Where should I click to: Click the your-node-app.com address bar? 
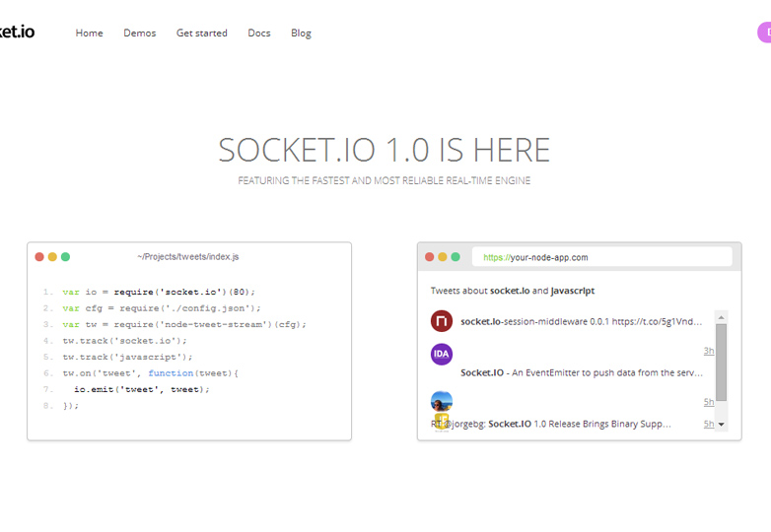pyautogui.click(x=601, y=257)
